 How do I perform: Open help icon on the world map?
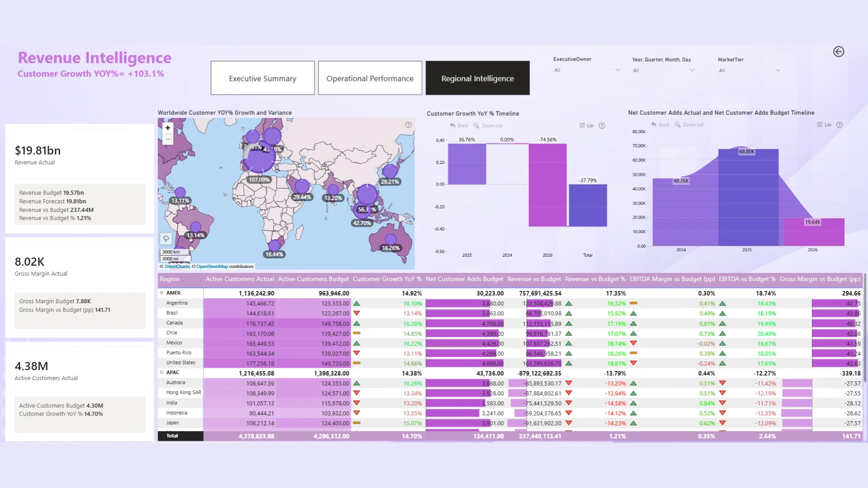click(408, 125)
